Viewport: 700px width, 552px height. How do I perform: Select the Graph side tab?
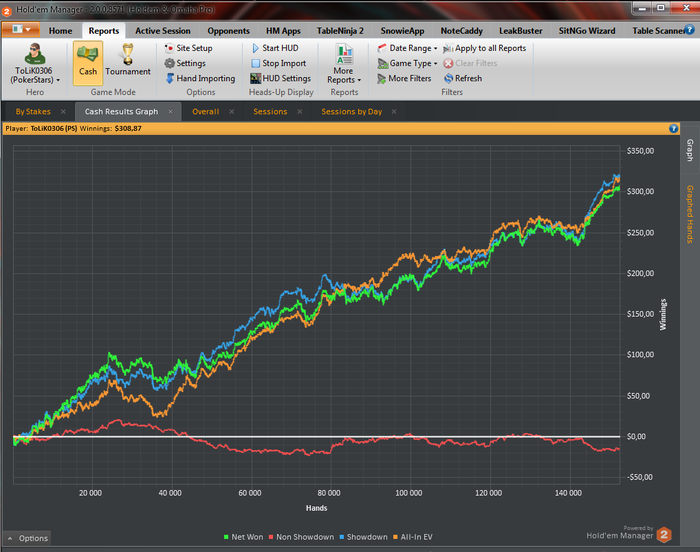[x=690, y=151]
